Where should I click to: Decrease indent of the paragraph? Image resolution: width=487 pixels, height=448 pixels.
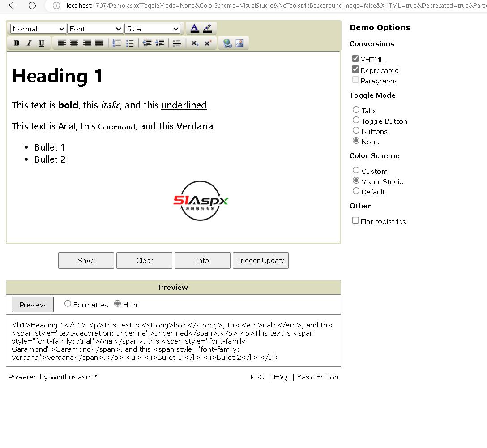tap(160, 43)
